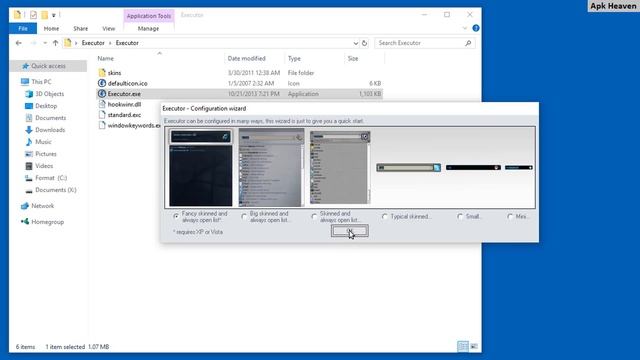Click the typical skinned bar preview
The image size is (640, 360).
pos(408,167)
